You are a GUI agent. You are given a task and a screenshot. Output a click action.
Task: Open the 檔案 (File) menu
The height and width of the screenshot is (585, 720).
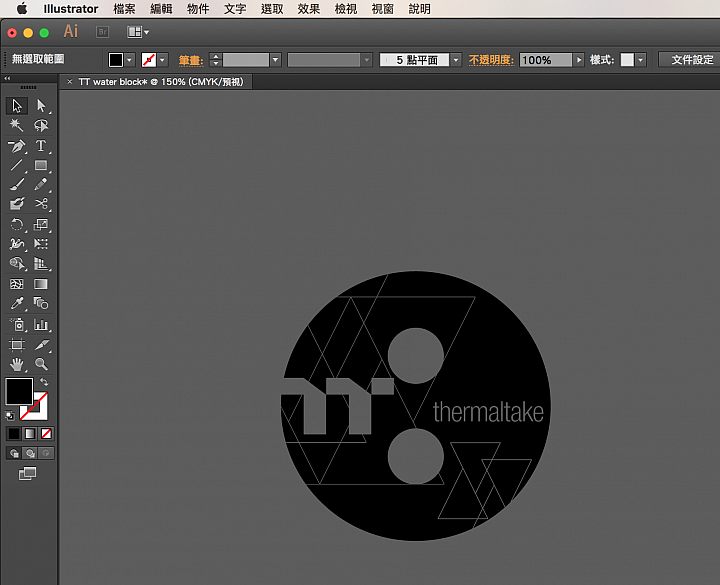[x=124, y=9]
